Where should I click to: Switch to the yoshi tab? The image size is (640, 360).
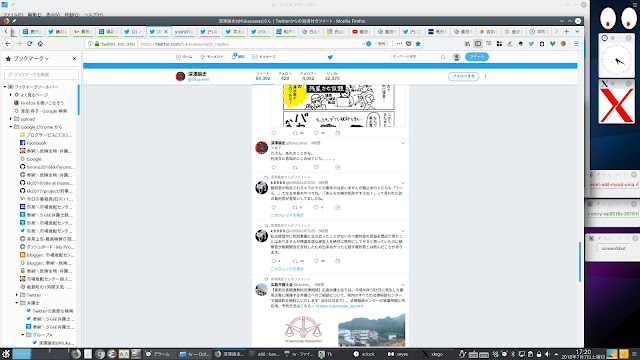pyautogui.click(x=184, y=31)
